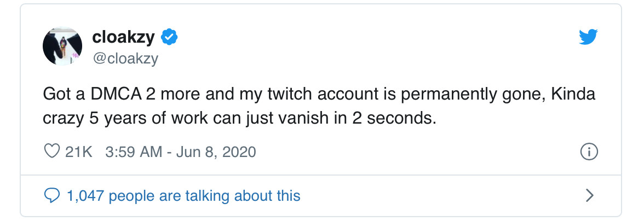Click the circled info icon

point(589,152)
